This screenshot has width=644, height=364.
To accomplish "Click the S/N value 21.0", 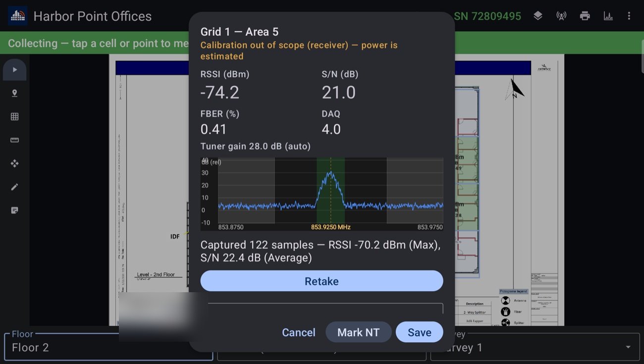I will [338, 93].
